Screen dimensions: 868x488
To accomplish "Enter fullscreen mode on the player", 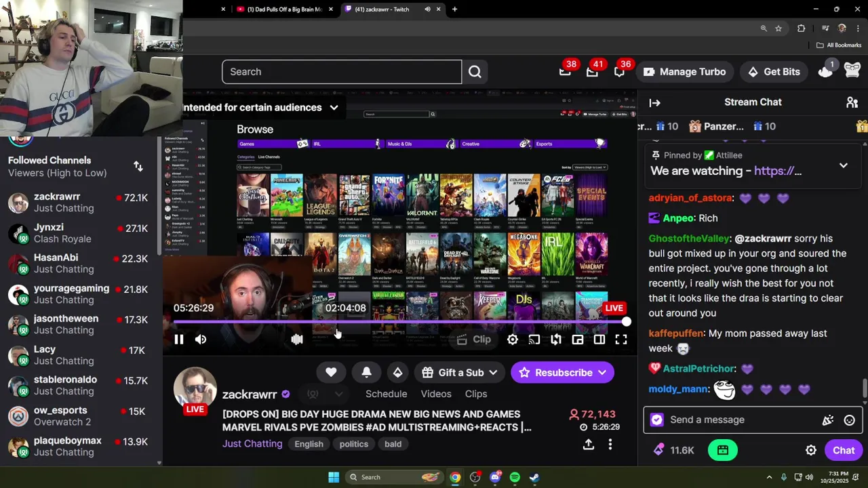I will point(621,340).
